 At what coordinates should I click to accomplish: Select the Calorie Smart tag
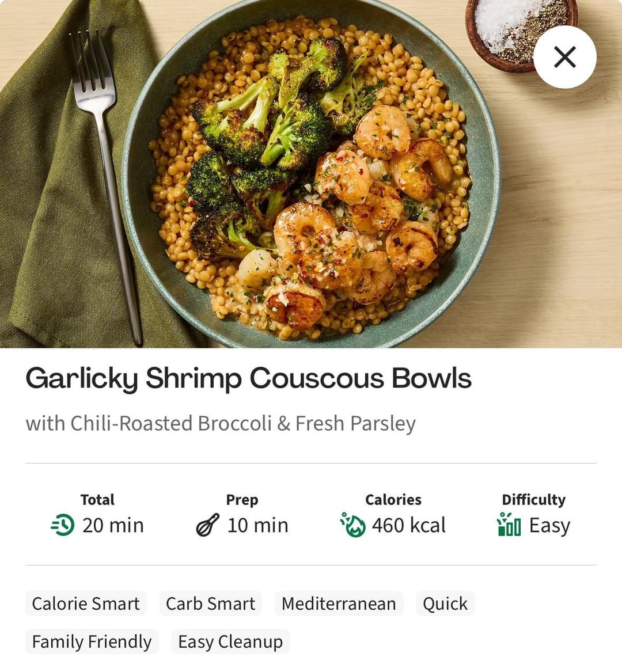point(86,603)
